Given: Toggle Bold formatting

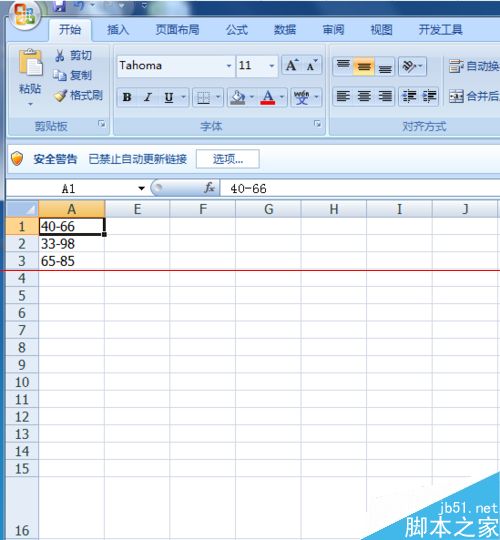Looking at the screenshot, I should 127,97.
